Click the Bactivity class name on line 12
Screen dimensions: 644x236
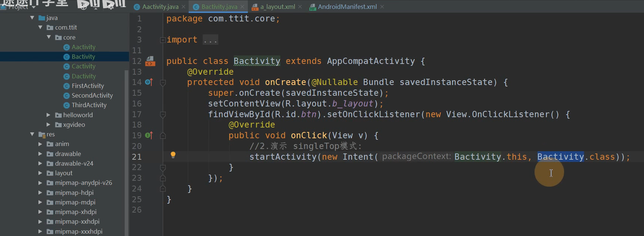[257, 61]
